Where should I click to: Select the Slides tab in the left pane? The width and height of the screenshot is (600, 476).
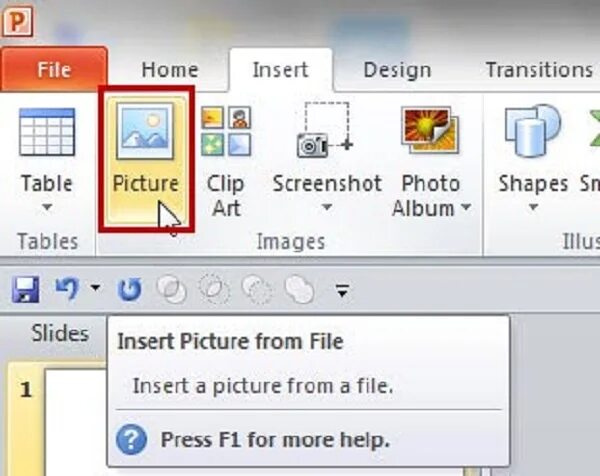(60, 333)
